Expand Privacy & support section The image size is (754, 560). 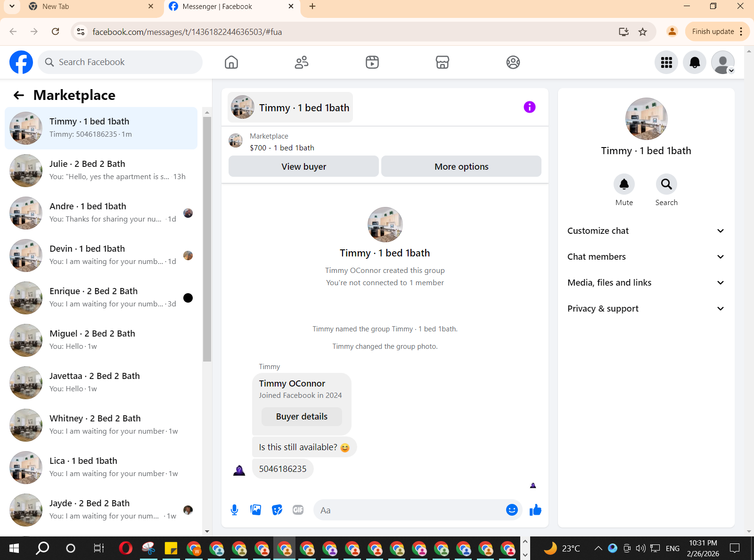click(x=646, y=309)
